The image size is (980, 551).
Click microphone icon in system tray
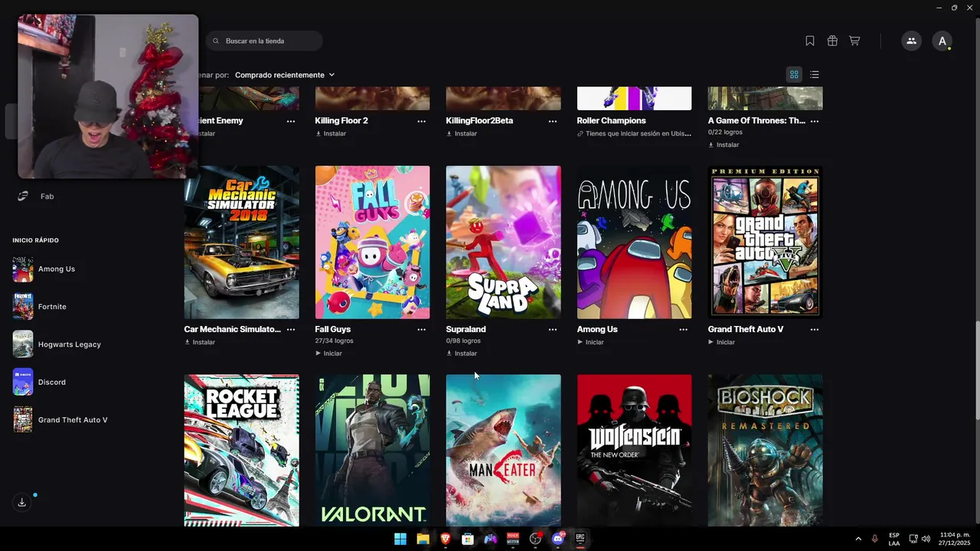tap(875, 539)
